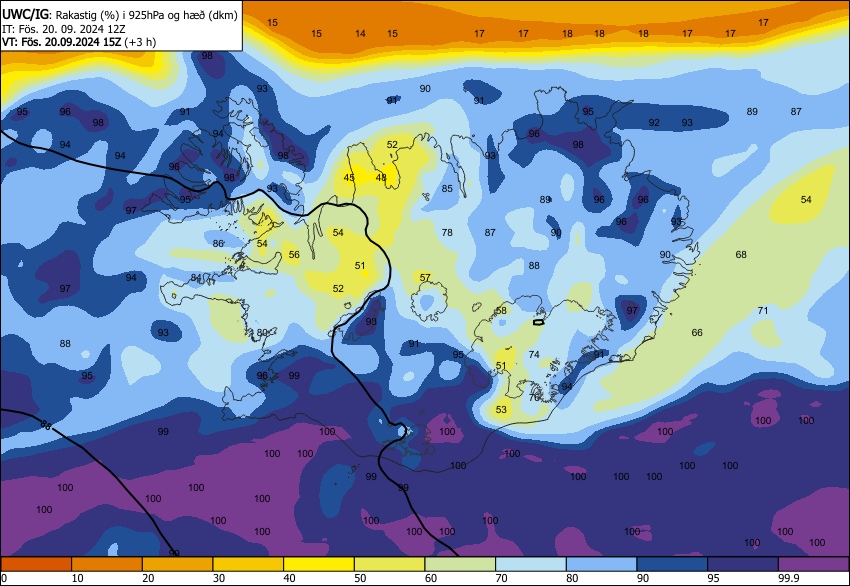Select the value '66' off the southeast coast
The image size is (850, 586).
coord(697,332)
